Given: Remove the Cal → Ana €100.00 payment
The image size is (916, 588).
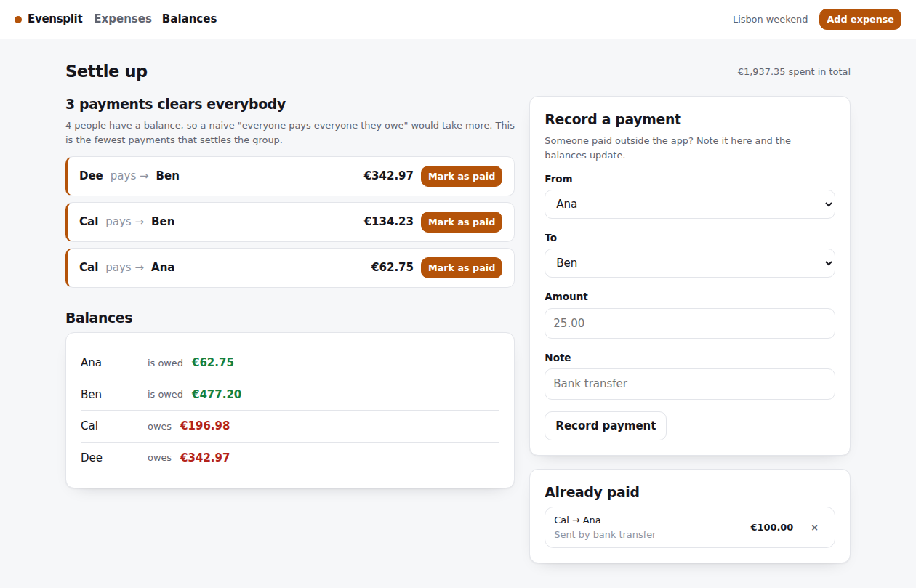Looking at the screenshot, I should coord(814,528).
